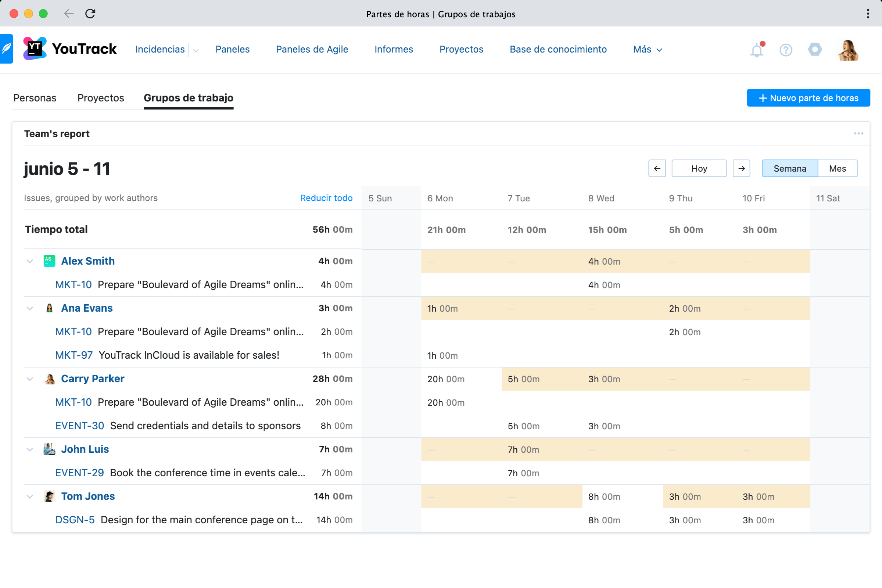The height and width of the screenshot is (588, 882).
Task: Click the help question mark icon
Action: click(x=786, y=50)
